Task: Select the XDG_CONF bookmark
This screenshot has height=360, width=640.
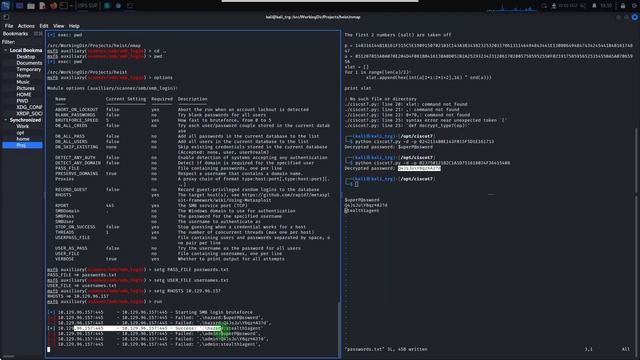Action: [29, 107]
